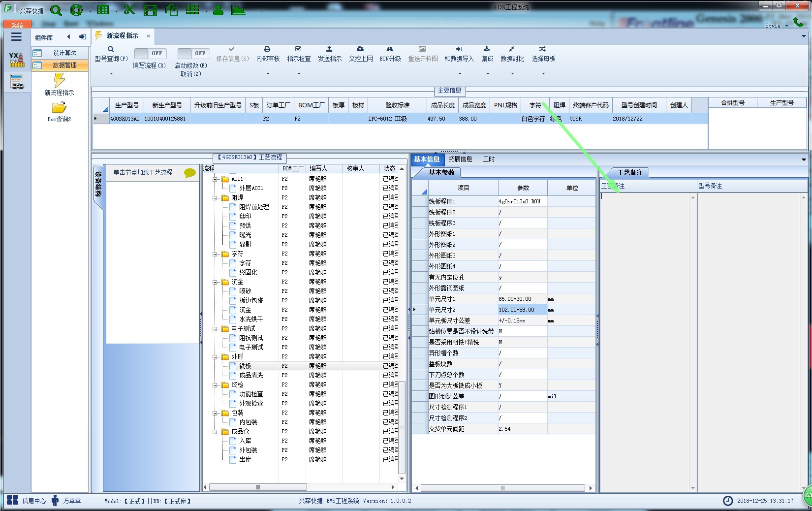This screenshot has height=511, width=812.
Task: Close the 新流程指示 tab
Action: click(148, 36)
